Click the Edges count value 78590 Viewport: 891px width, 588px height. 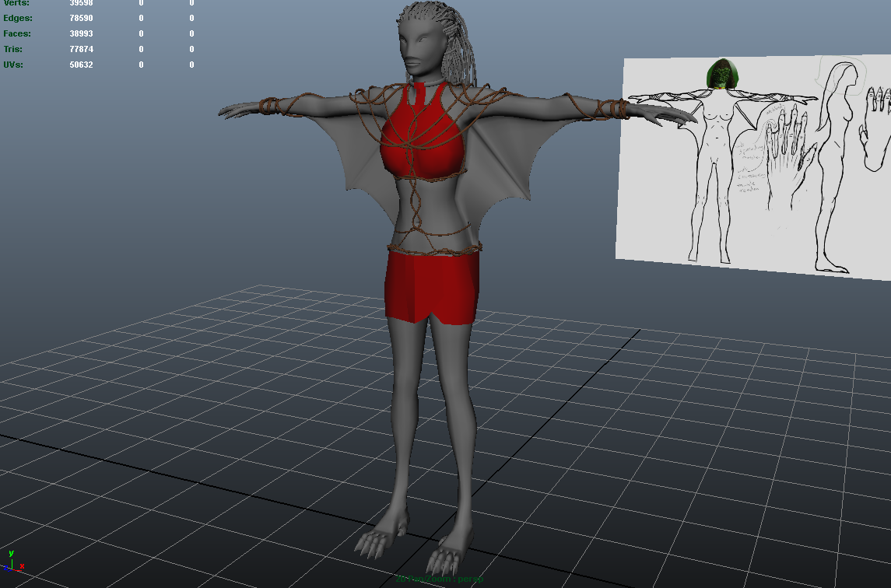(81, 18)
